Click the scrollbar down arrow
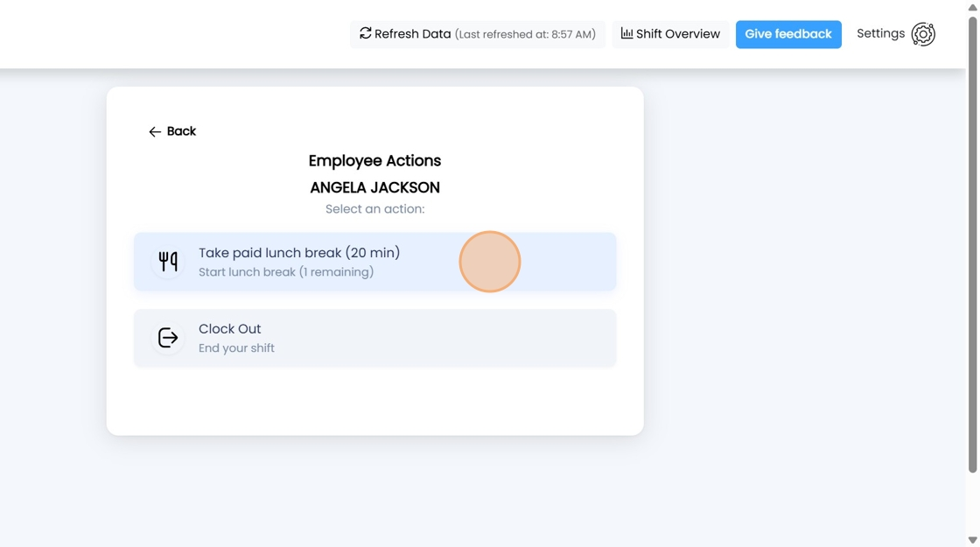The height and width of the screenshot is (547, 980). coord(972,539)
